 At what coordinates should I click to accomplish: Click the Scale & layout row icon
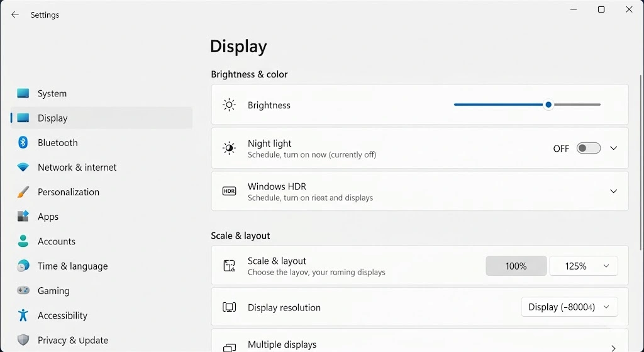[229, 266]
